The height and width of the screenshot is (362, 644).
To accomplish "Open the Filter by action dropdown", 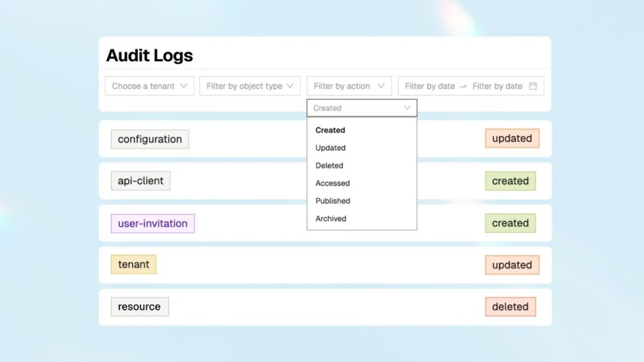I will (x=349, y=86).
